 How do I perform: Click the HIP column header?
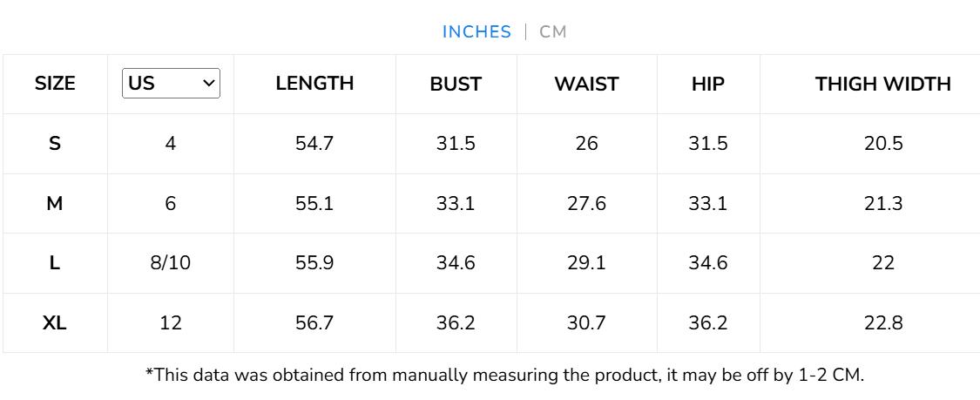[x=707, y=85]
